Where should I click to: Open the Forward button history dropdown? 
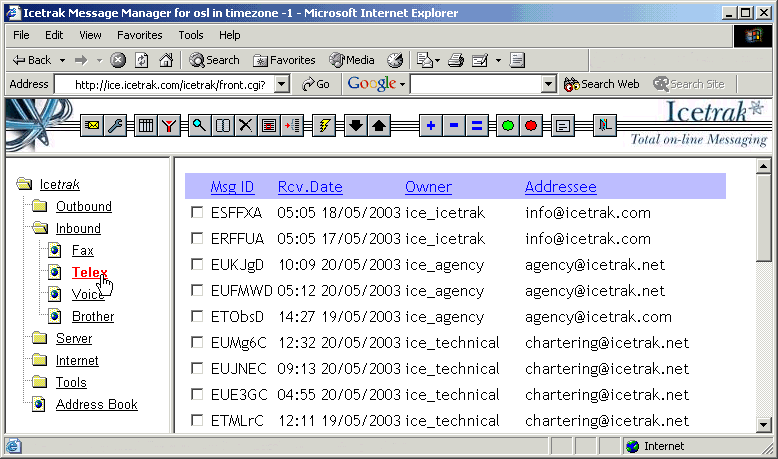click(x=99, y=61)
